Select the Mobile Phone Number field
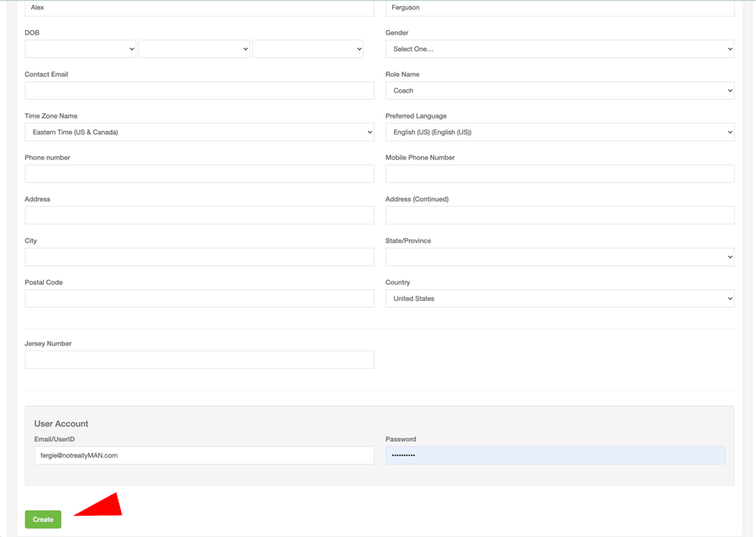 tap(559, 174)
